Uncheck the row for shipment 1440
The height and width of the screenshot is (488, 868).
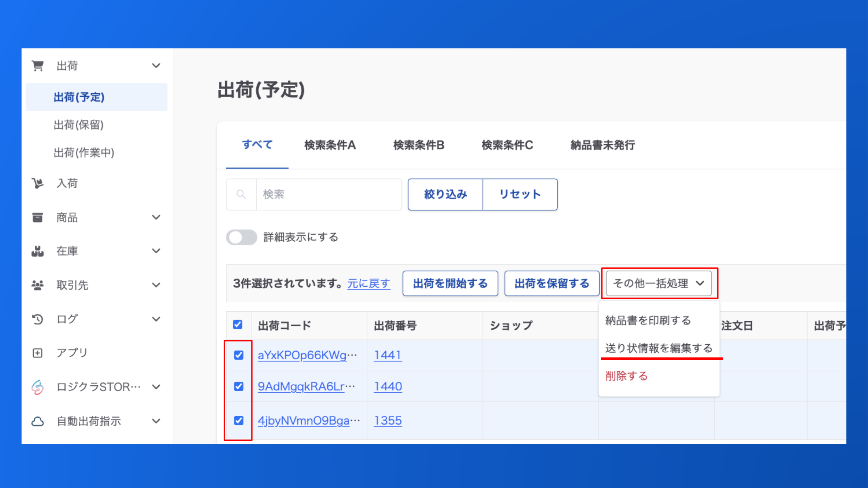coord(239,386)
